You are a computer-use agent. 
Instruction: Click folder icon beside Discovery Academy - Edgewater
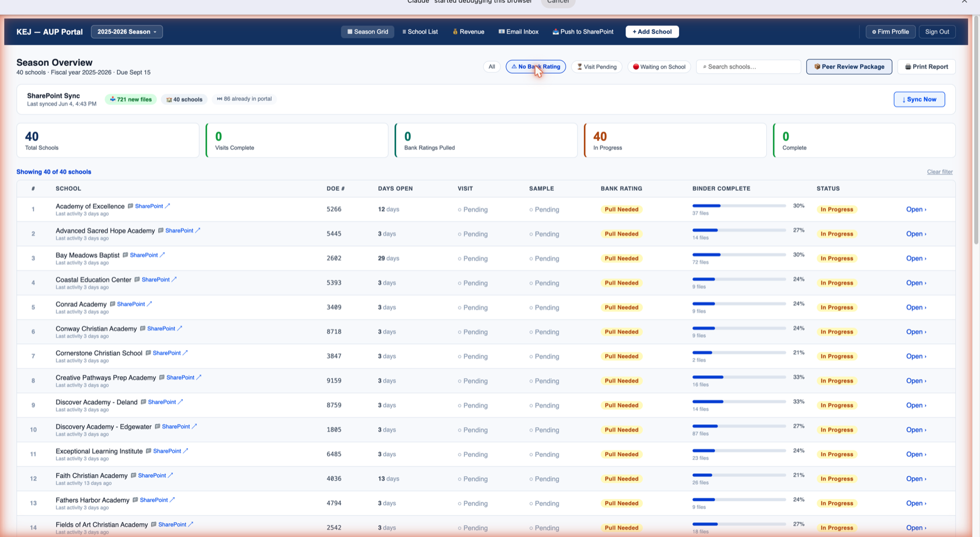157,427
